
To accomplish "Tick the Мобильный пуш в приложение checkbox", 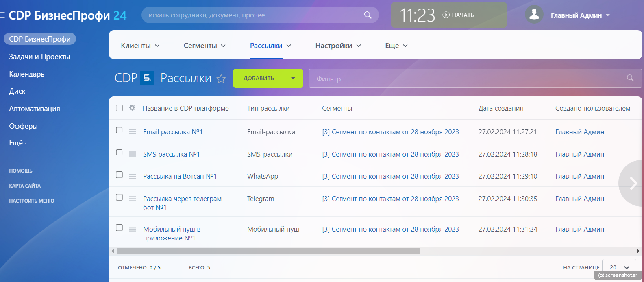I will (x=119, y=227).
